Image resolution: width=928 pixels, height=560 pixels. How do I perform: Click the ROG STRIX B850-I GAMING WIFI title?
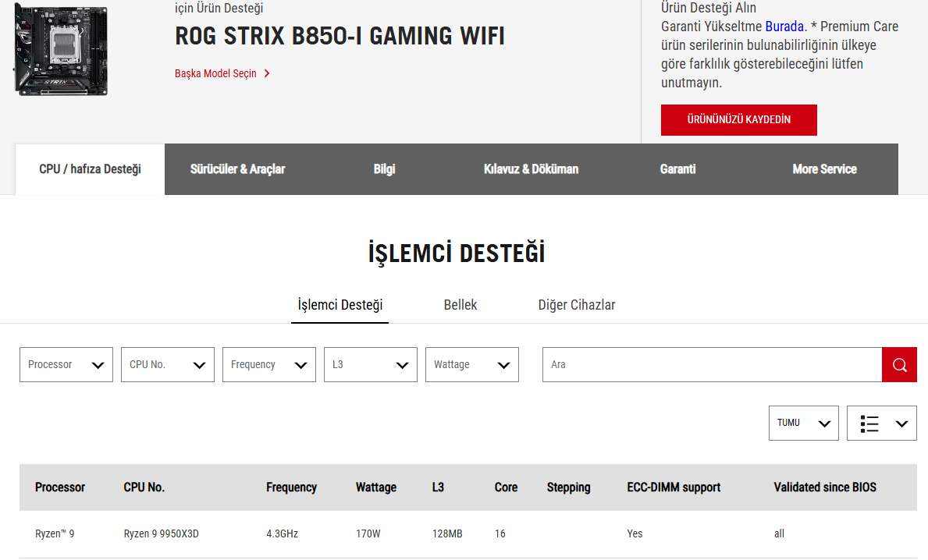340,36
